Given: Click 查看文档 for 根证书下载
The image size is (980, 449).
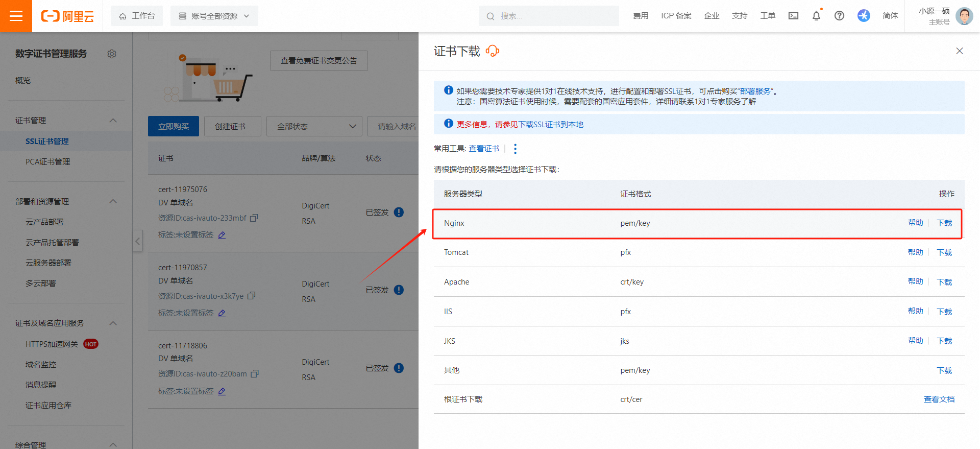Looking at the screenshot, I should click(x=939, y=399).
